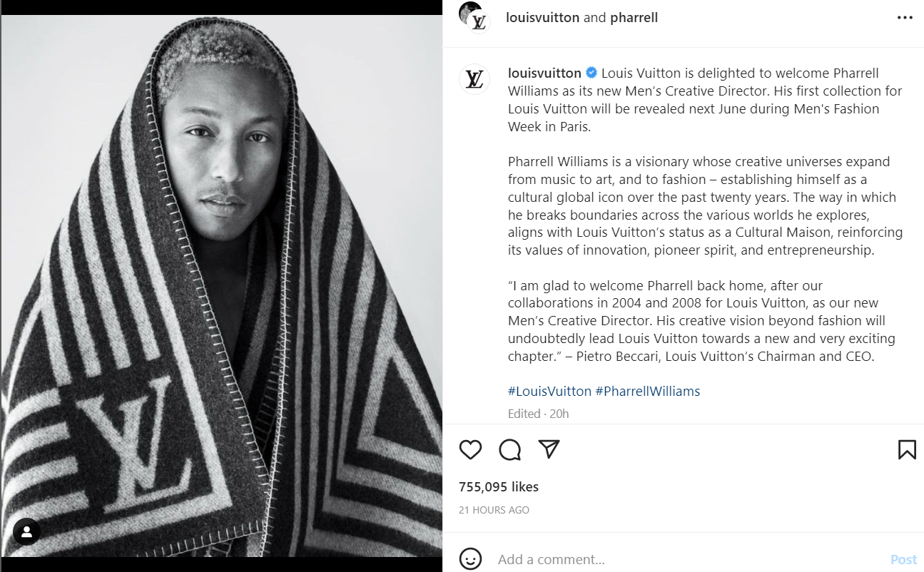Image resolution: width=924 pixels, height=572 pixels.
Task: Open the louisvuitton username in the caption
Action: [x=544, y=73]
